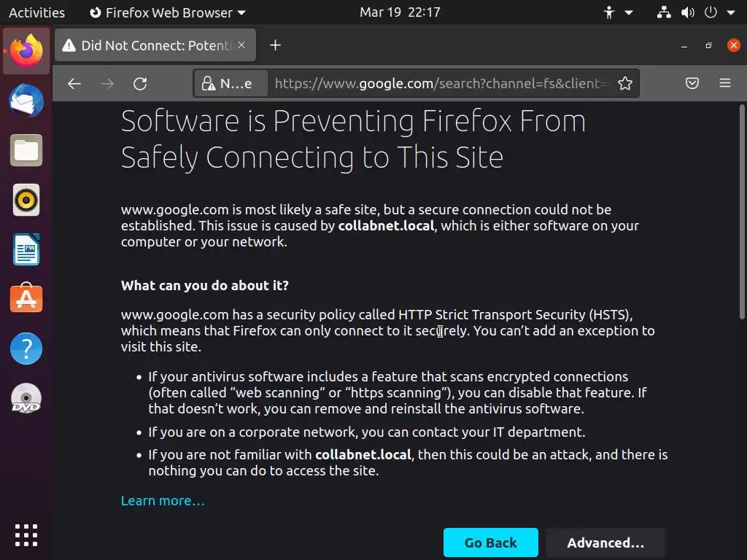Open Rhythmbox from the dock

point(26,201)
